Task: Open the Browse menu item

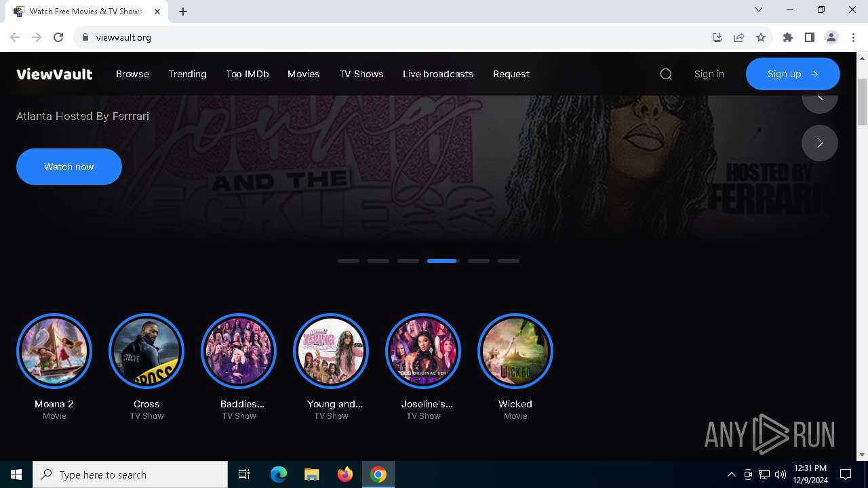Action: pos(132,74)
